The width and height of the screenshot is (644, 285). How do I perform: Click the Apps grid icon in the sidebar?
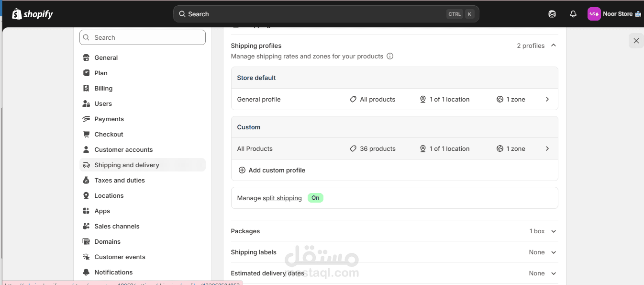coord(86,211)
